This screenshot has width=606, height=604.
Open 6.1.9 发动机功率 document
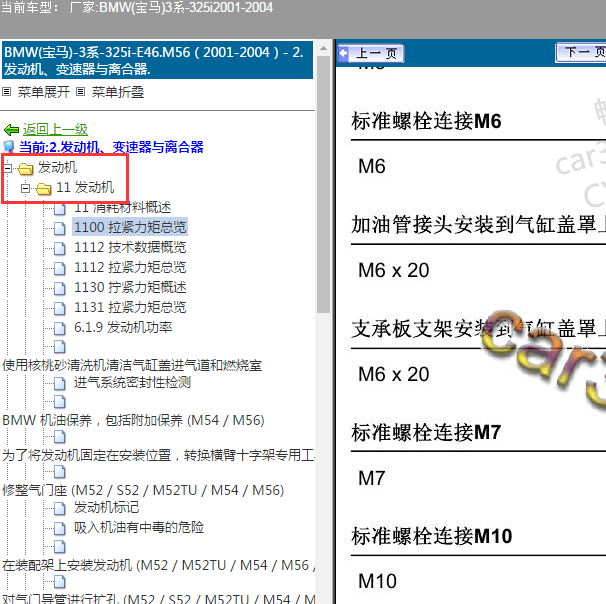pos(123,327)
